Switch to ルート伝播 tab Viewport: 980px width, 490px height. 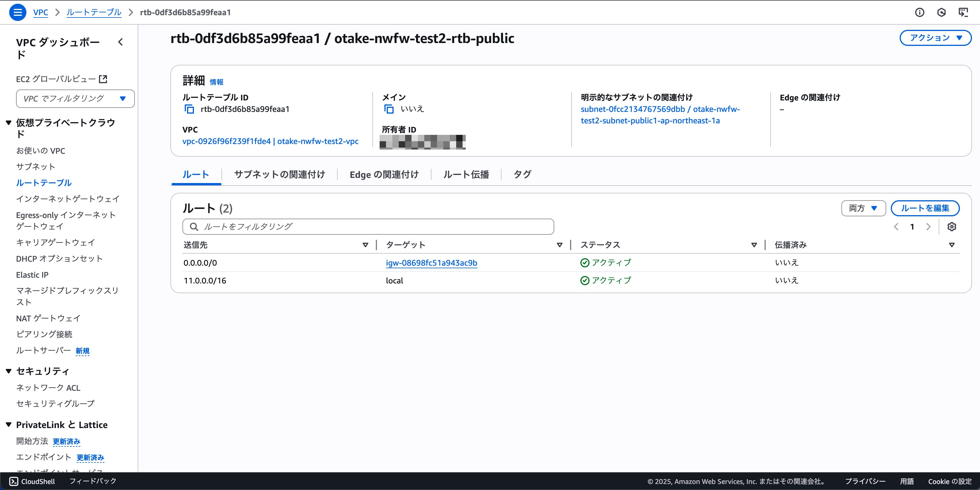click(x=466, y=175)
